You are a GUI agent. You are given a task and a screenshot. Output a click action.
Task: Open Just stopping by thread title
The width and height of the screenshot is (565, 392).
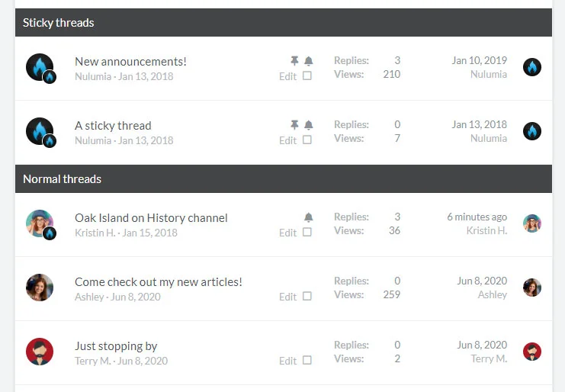tap(116, 345)
